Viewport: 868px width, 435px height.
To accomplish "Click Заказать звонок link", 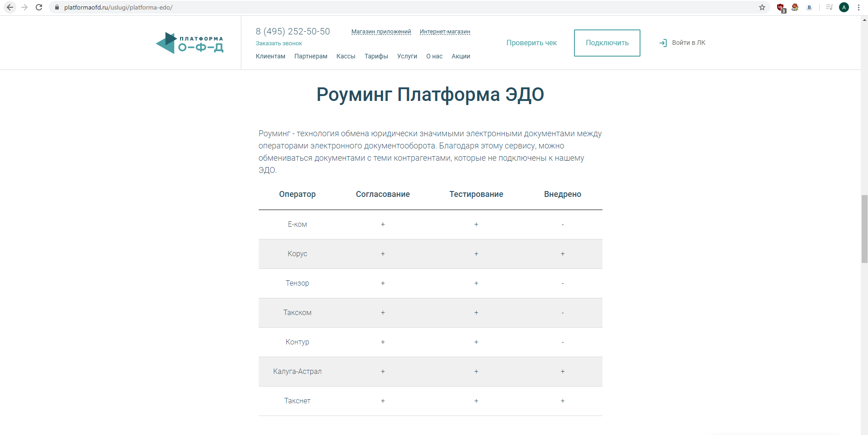I will pyautogui.click(x=279, y=43).
